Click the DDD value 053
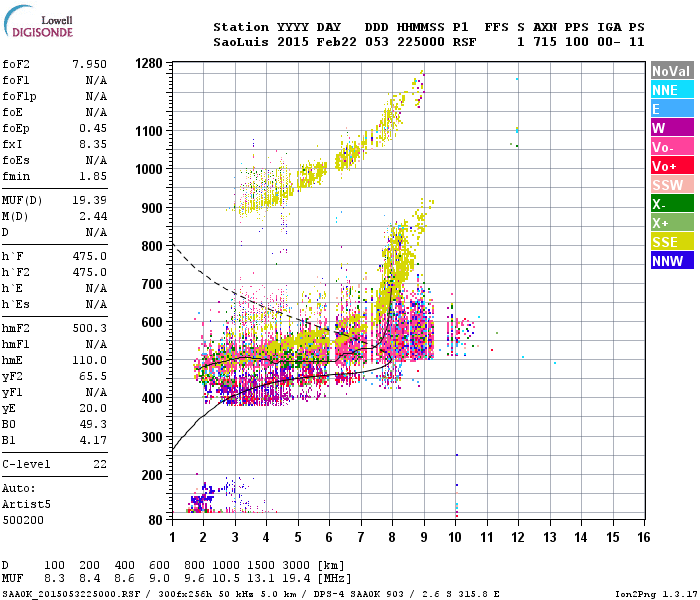 (376, 42)
